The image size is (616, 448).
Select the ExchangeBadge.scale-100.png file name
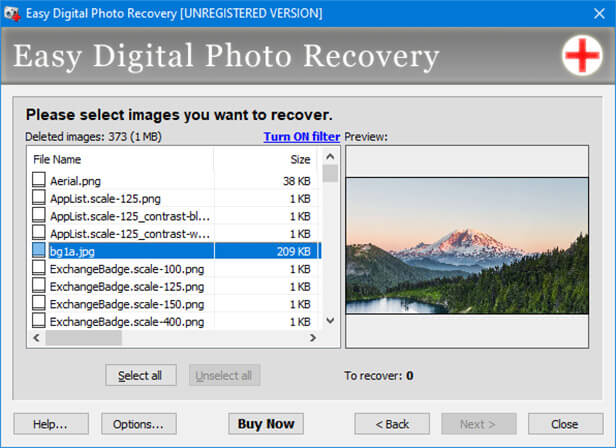[127, 269]
